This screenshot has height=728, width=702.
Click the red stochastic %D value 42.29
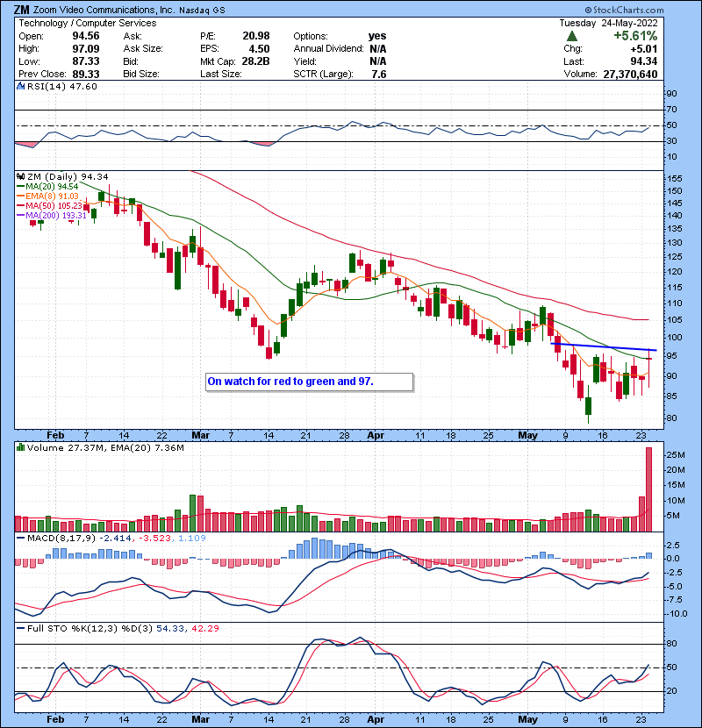point(204,628)
